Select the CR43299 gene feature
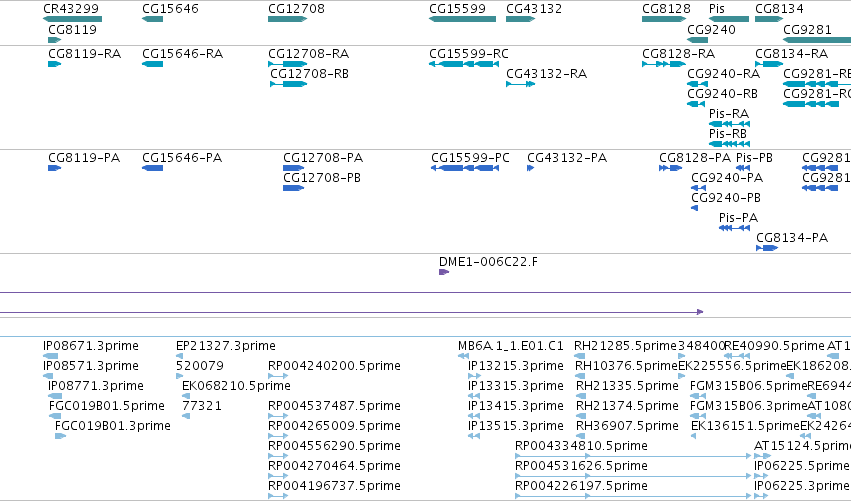 tap(72, 19)
